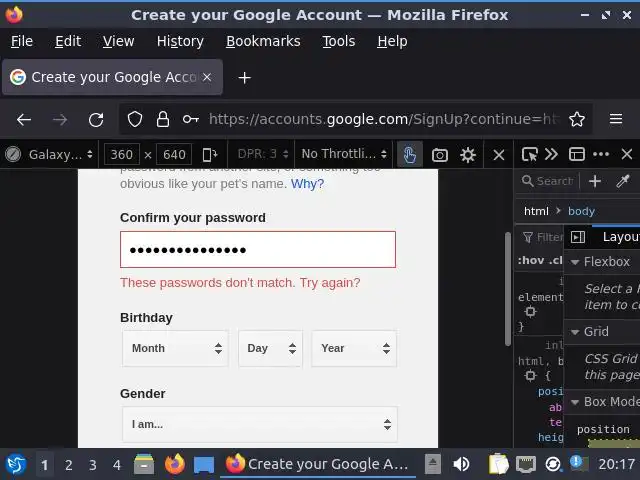The height and width of the screenshot is (480, 640).
Task: Click the page vertical scrollbar
Action: 508,289
